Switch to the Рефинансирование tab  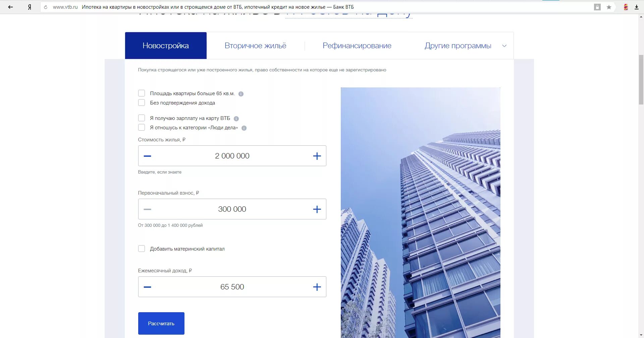tap(357, 46)
